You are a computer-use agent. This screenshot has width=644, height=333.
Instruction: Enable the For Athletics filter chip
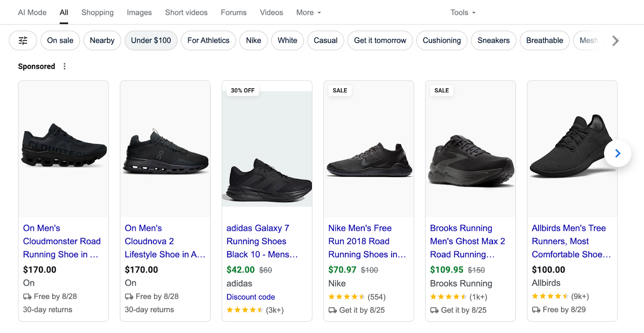tap(208, 41)
